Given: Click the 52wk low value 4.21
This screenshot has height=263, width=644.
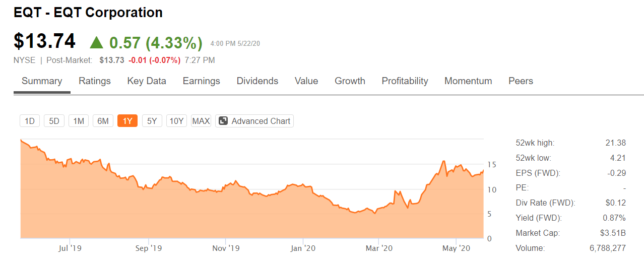Looking at the screenshot, I should coord(618,158).
